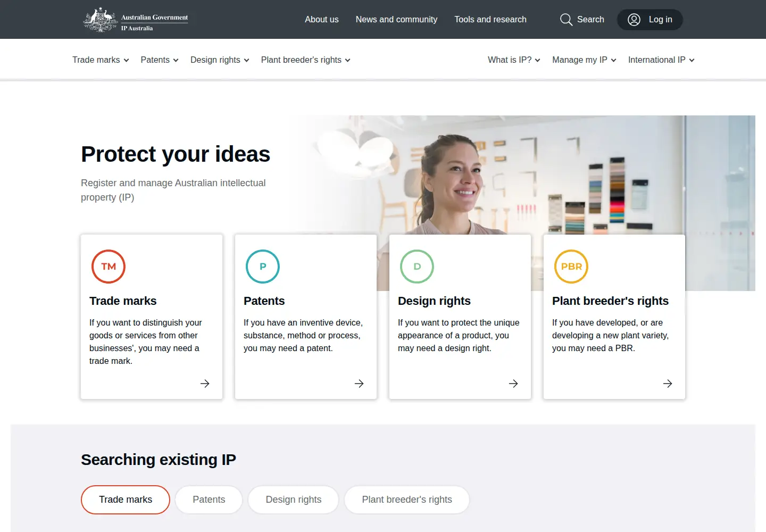
Task: Expand the Manage my IP menu
Action: (x=584, y=60)
